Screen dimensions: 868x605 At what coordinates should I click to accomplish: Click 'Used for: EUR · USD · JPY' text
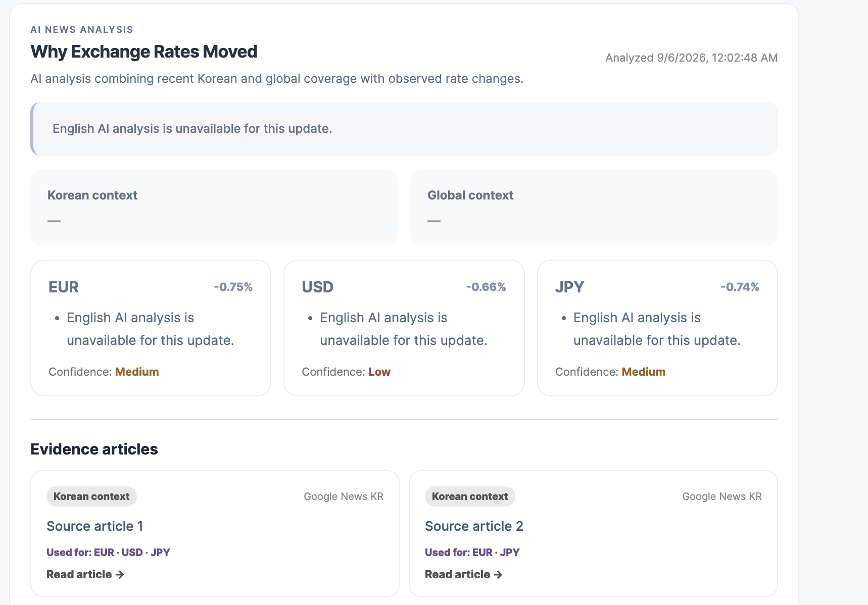[108, 552]
